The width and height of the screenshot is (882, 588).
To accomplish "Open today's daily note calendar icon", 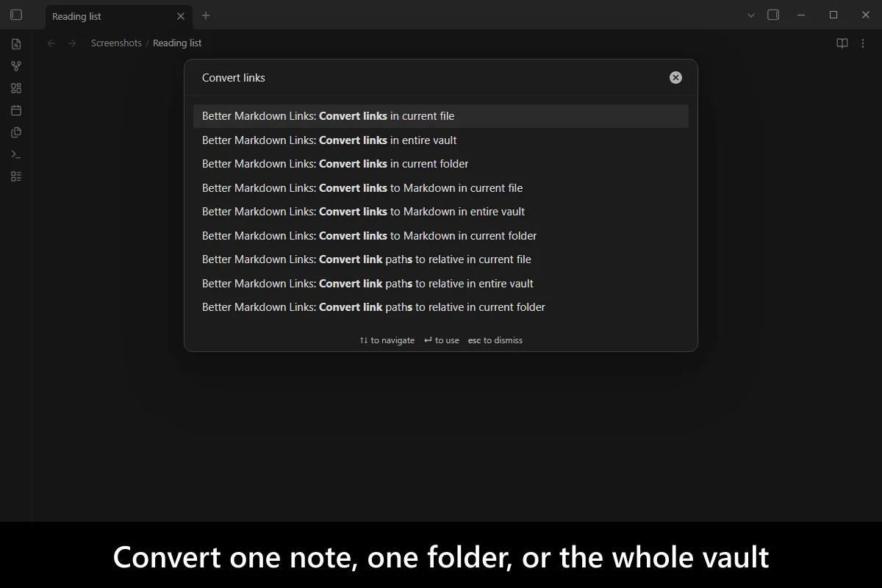I will (16, 110).
